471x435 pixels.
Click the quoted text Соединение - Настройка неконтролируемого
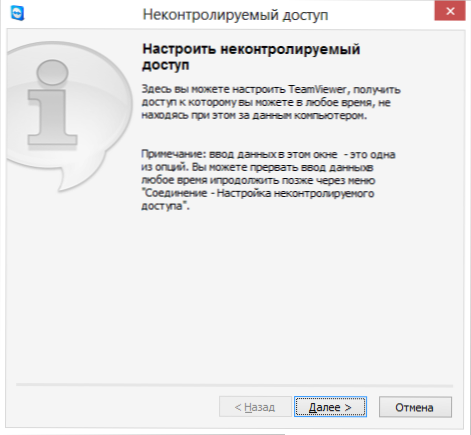tap(258, 193)
